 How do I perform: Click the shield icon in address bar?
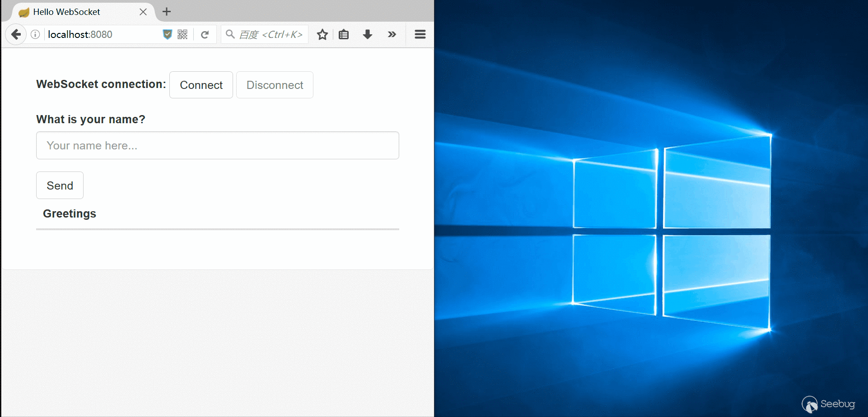coord(167,34)
